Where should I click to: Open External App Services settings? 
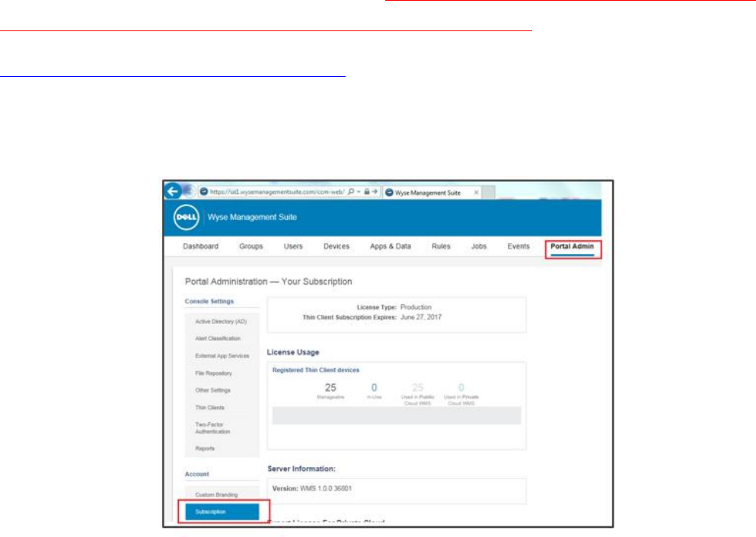[x=222, y=356]
